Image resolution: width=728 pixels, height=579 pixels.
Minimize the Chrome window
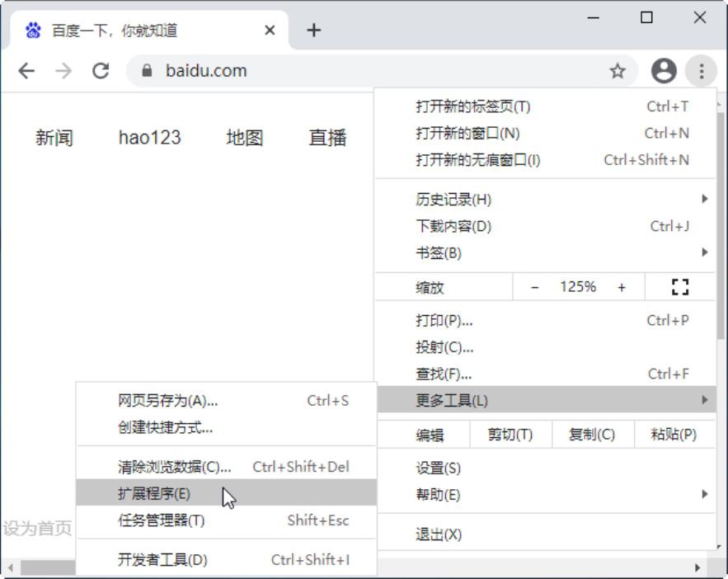[x=594, y=17]
